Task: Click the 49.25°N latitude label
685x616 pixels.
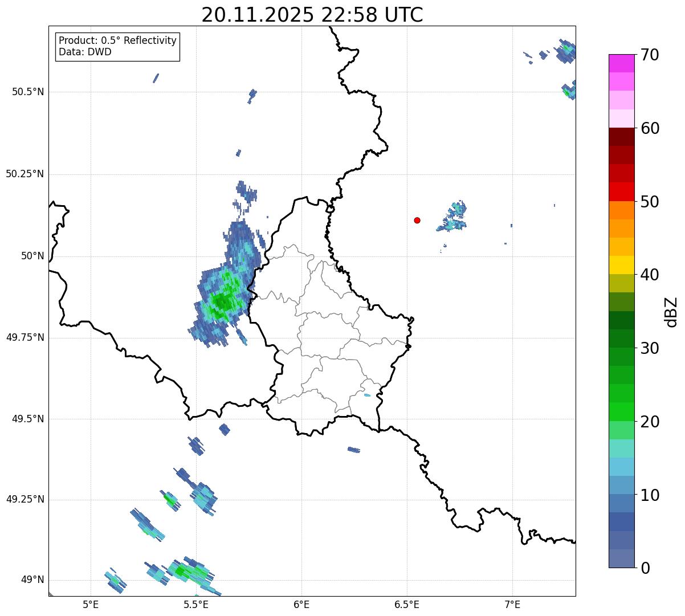Action: click(25, 499)
